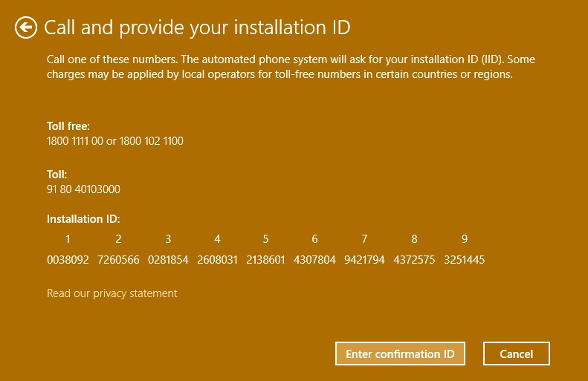Viewport: 588px width, 381px height.
Task: Click installation ID block 7260566
Action: coord(117,260)
